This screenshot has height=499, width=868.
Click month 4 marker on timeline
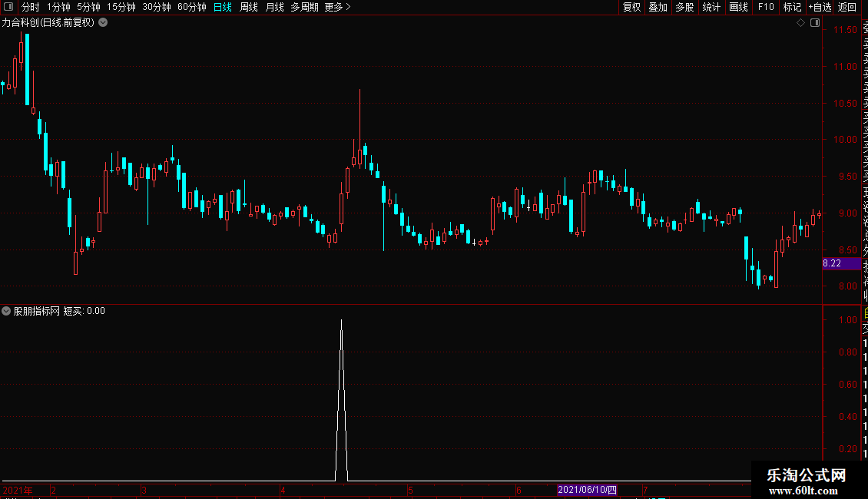[x=283, y=490]
